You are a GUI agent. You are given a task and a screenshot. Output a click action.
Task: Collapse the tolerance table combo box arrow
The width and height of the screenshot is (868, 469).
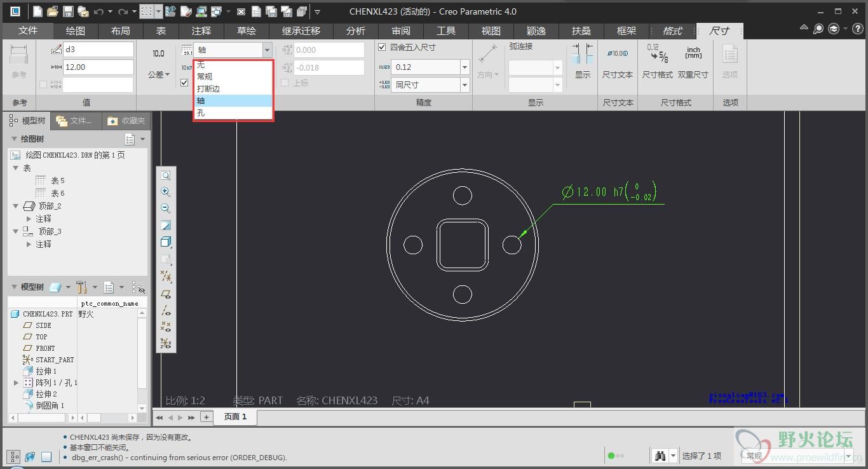click(267, 50)
